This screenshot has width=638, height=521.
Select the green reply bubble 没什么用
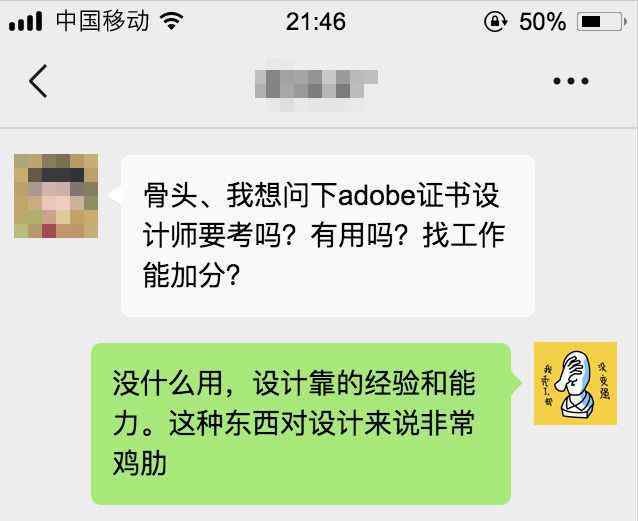tap(301, 424)
